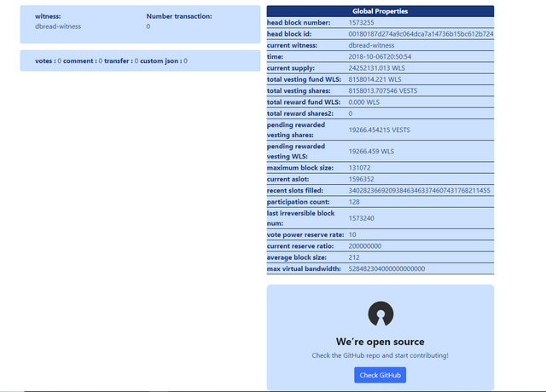Click the Global Properties table header
The image size is (546, 392).
tap(380, 11)
